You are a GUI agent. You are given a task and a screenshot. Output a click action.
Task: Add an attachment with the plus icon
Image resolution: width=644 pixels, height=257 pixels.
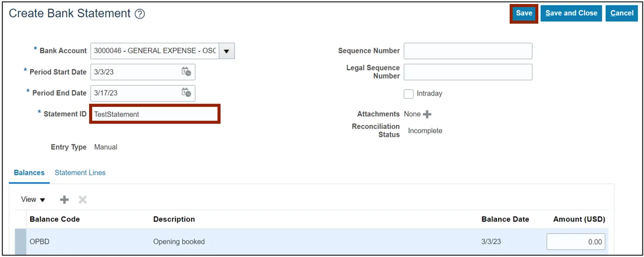click(427, 114)
